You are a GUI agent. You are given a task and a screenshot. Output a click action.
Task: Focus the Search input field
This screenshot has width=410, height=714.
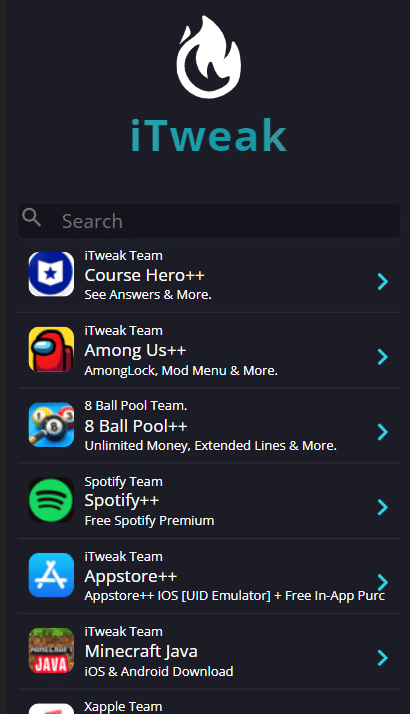coord(209,221)
